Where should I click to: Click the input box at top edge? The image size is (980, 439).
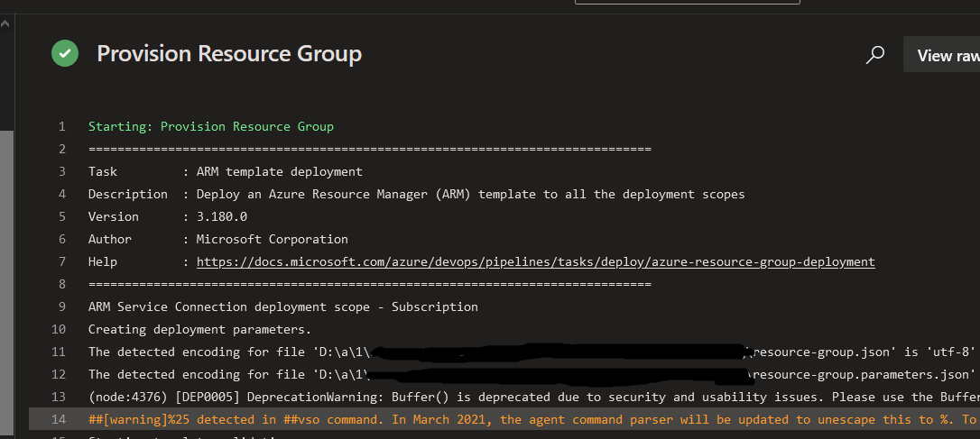(687, 2)
